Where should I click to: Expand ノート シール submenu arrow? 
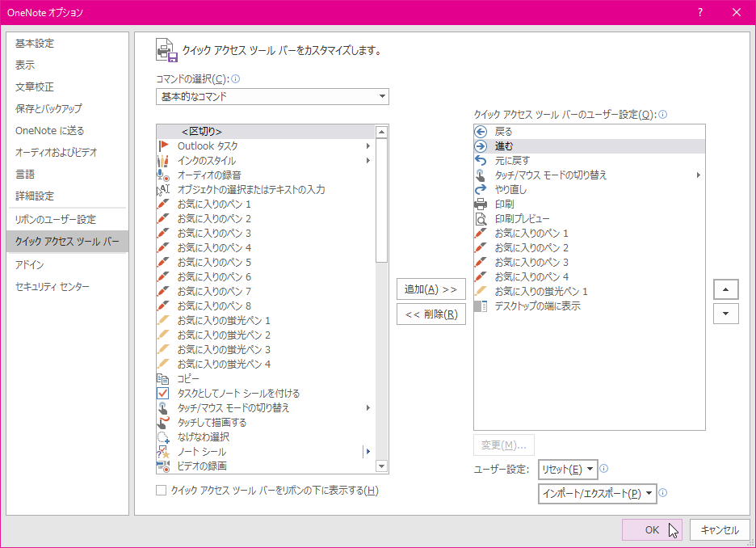pyautogui.click(x=367, y=452)
